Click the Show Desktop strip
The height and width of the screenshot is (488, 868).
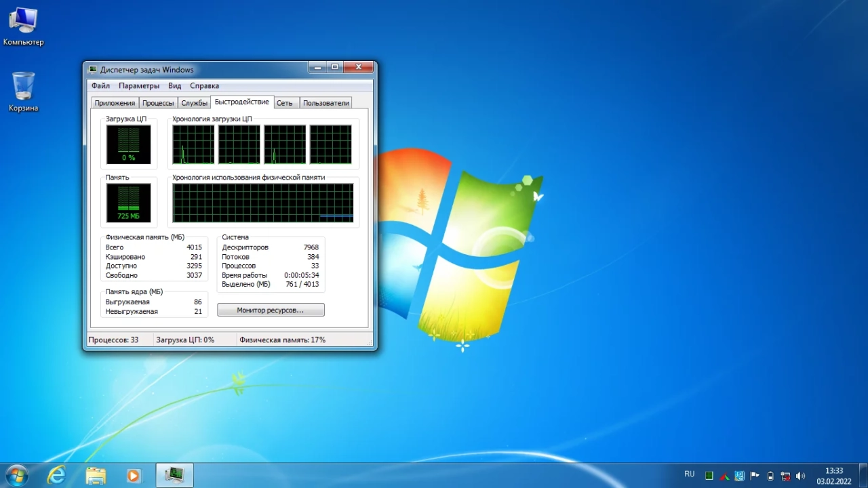tap(863, 475)
